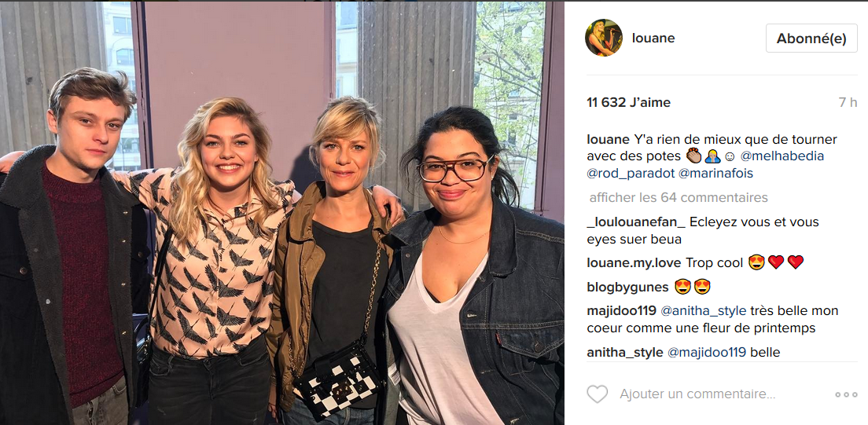
Task: Click the heart like icon
Action: (598, 394)
